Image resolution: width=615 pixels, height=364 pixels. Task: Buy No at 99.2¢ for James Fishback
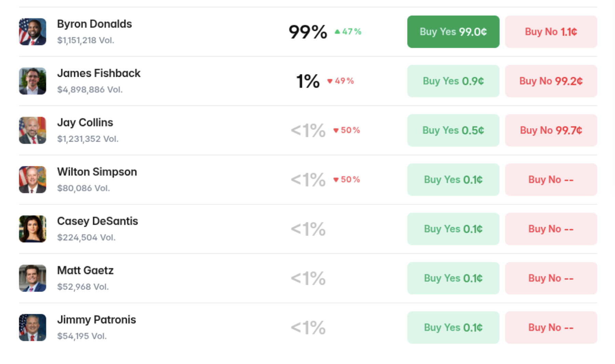551,81
